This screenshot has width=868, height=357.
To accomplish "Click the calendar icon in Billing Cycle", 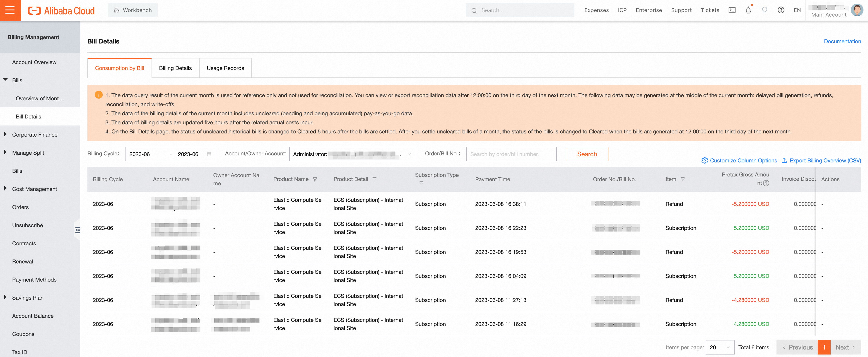I will click(209, 154).
